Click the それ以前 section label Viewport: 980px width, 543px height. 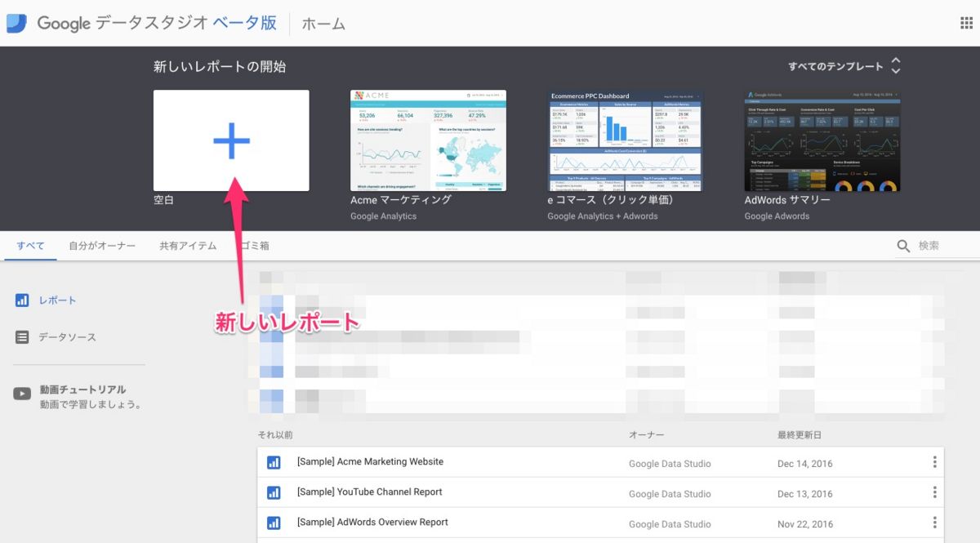tap(274, 435)
